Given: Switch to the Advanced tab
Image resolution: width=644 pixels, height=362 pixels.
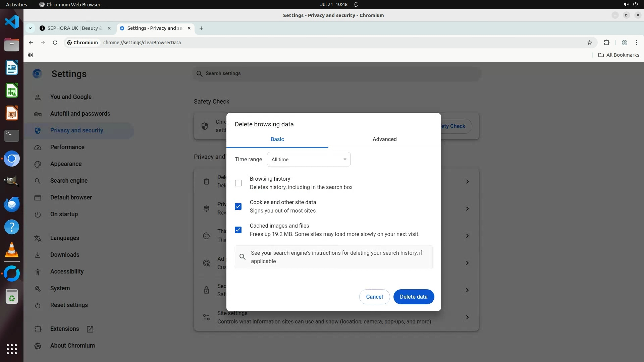Looking at the screenshot, I should pyautogui.click(x=384, y=139).
